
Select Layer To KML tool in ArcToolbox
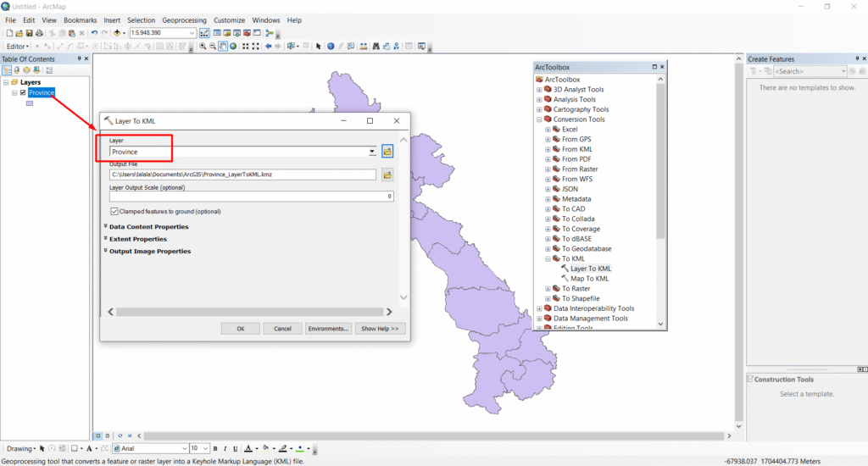pos(590,269)
